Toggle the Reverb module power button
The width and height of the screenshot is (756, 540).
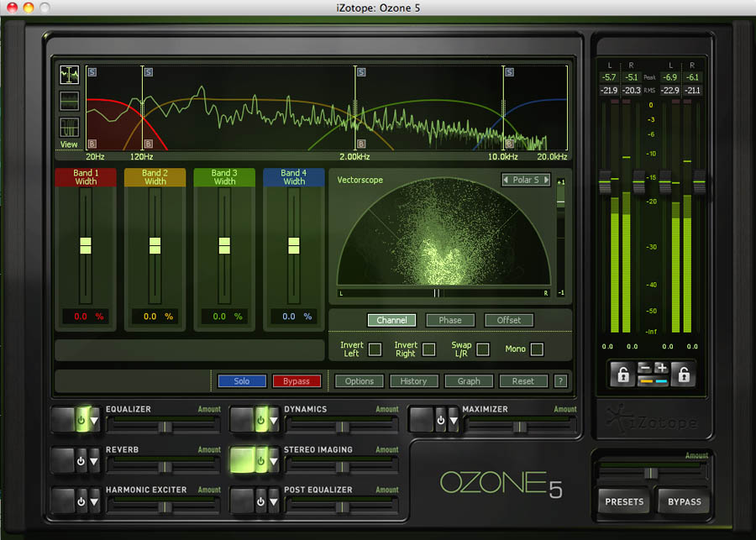(x=81, y=460)
